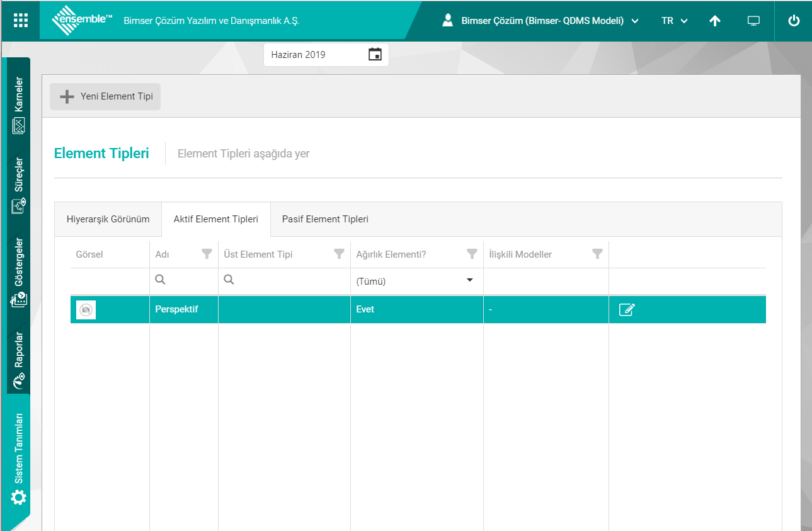Click the power logout icon
This screenshot has height=531, width=812.
tap(794, 21)
